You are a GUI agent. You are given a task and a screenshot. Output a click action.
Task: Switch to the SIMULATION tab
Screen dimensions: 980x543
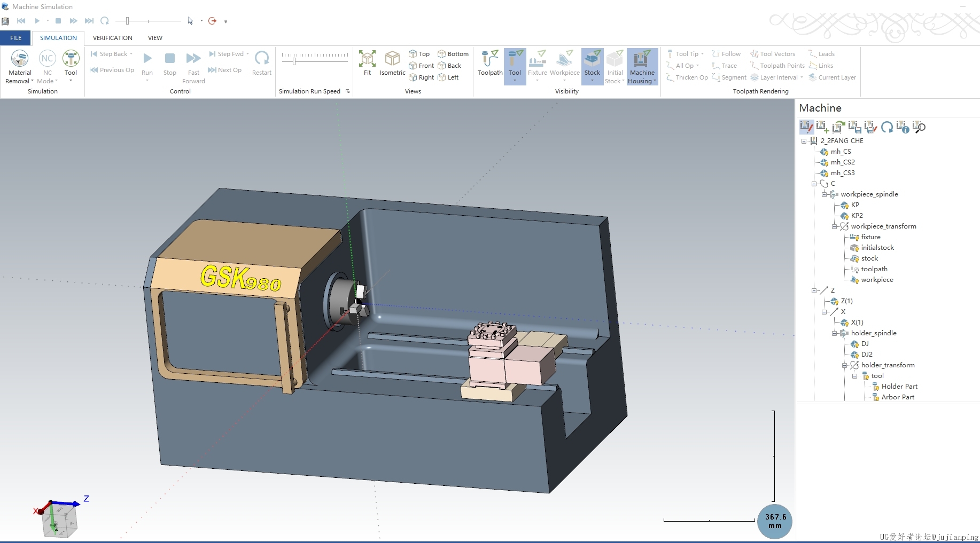(x=58, y=38)
